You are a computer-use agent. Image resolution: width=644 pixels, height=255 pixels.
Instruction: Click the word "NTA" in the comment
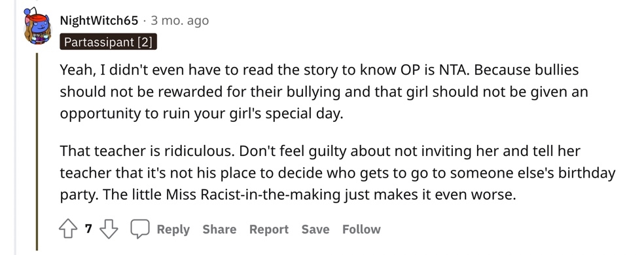(x=454, y=70)
